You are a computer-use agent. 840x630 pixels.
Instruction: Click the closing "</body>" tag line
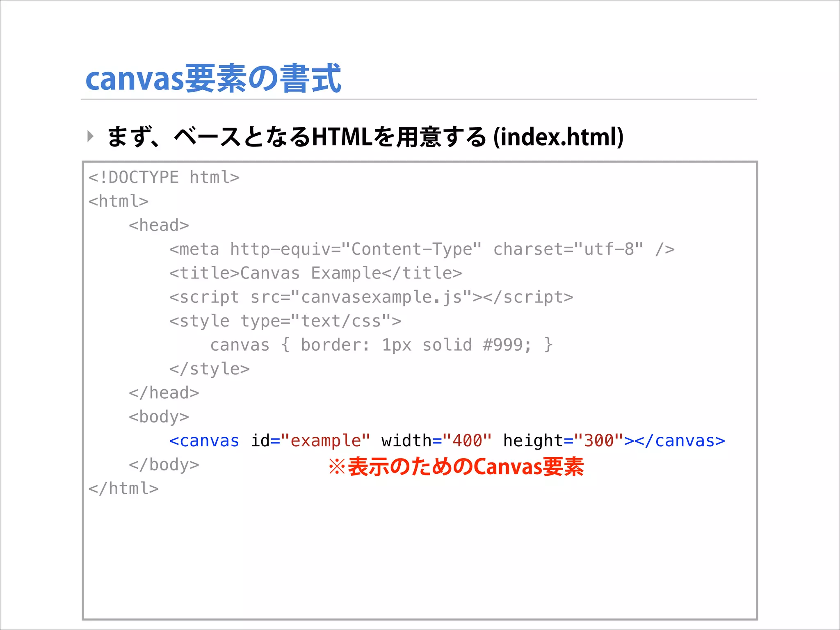[x=164, y=465]
